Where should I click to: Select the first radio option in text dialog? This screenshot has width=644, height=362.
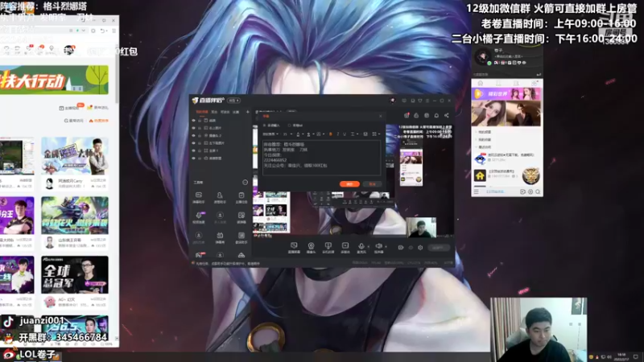264,125
